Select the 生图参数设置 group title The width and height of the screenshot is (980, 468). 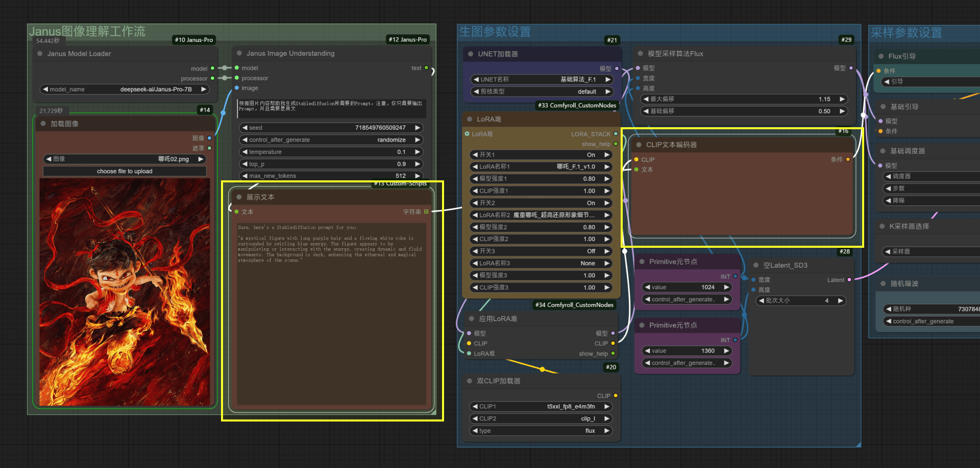(x=495, y=32)
